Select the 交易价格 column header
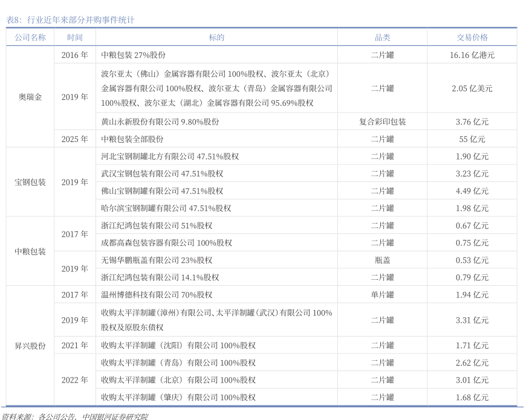Viewport: 529px width, 420px height. click(x=472, y=37)
